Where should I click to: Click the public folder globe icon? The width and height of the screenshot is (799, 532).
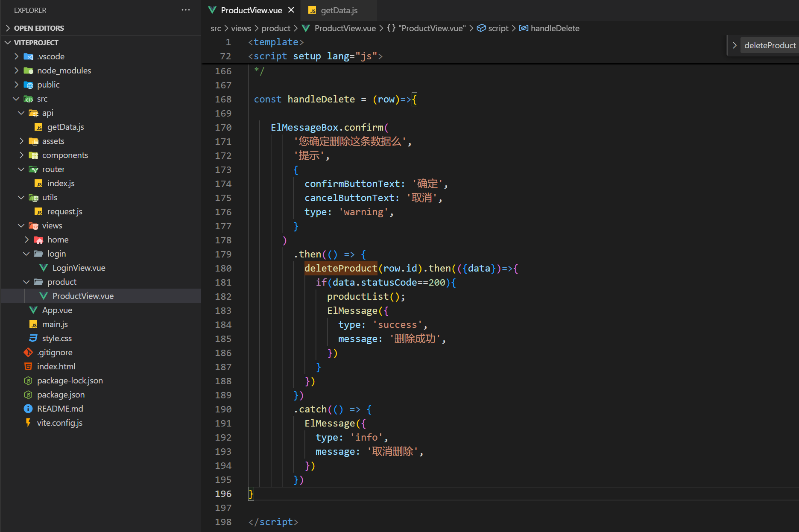[29, 85]
